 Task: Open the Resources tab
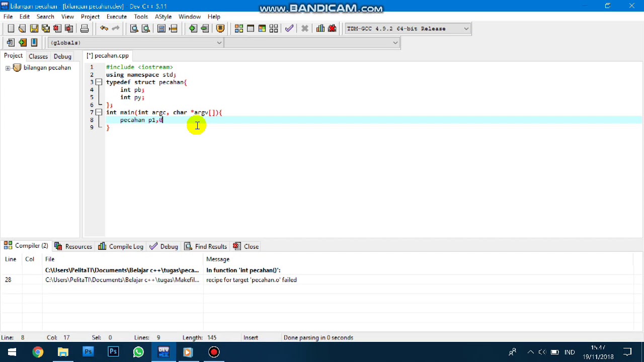tap(73, 246)
